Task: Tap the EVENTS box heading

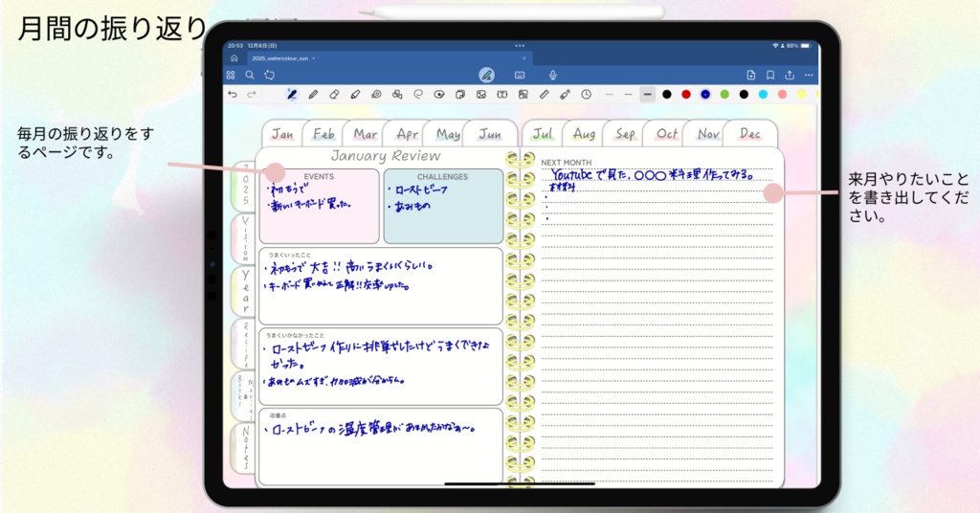Action: pos(319,177)
